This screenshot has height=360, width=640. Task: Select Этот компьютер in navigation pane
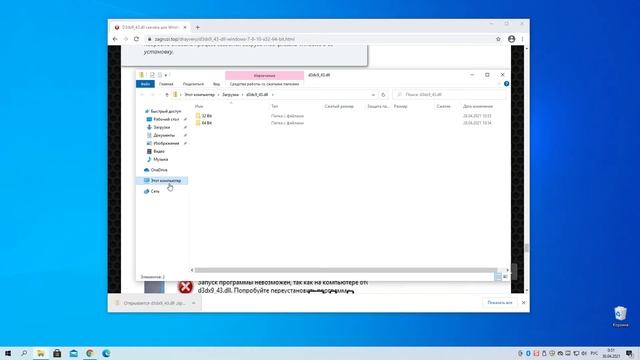click(162, 180)
